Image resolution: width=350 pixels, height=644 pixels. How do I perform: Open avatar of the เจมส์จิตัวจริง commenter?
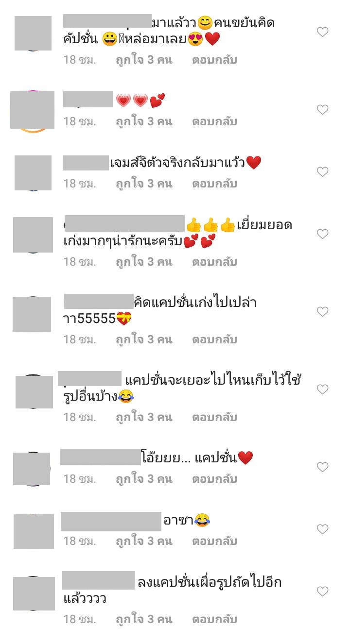[33, 173]
